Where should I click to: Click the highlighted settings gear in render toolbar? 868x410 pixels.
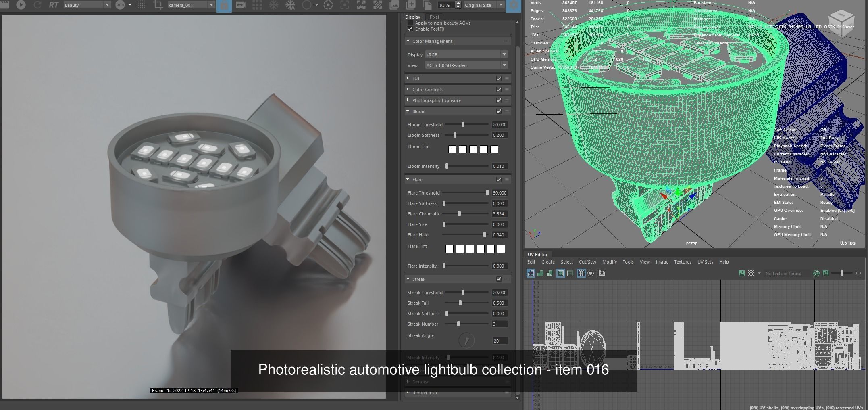[514, 5]
